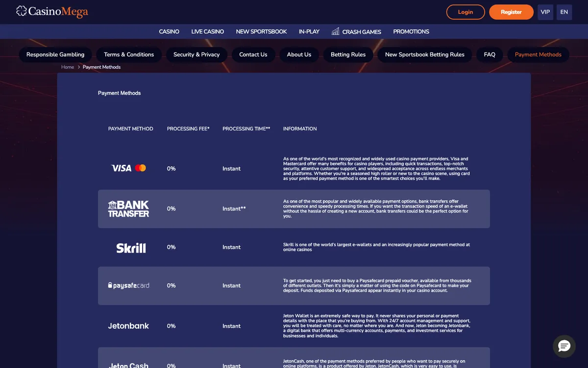This screenshot has height=368, width=588.
Task: Click the Jeton Cash logo
Action: pos(128,366)
